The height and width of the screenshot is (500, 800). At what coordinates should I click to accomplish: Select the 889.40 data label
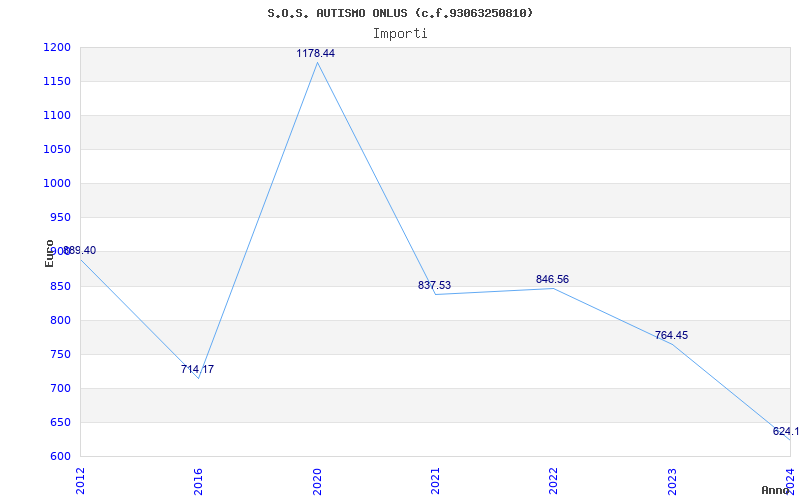(x=80, y=251)
